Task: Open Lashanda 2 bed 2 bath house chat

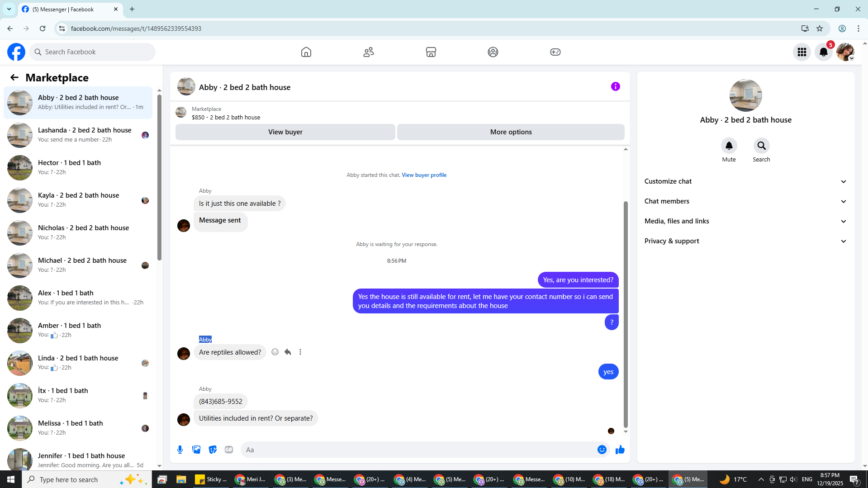Action: coord(78,135)
